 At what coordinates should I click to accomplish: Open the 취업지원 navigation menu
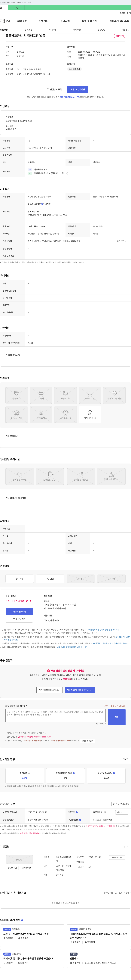click(x=43, y=21)
